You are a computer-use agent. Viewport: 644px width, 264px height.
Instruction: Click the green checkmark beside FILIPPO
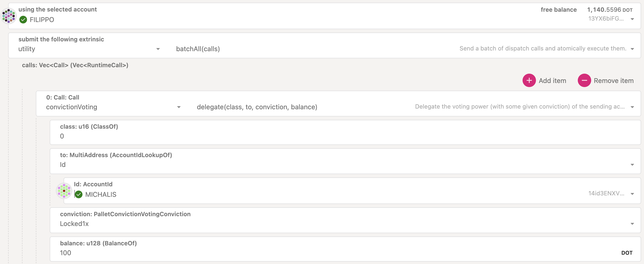coord(23,20)
